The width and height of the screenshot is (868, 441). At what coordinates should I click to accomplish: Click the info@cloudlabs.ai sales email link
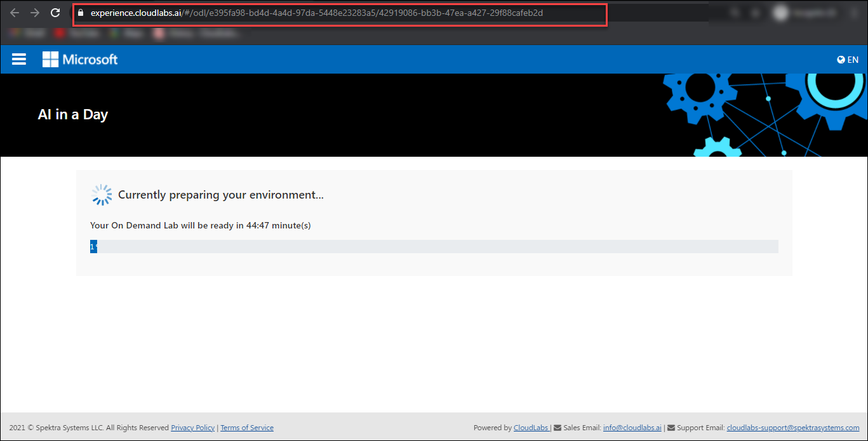point(632,428)
